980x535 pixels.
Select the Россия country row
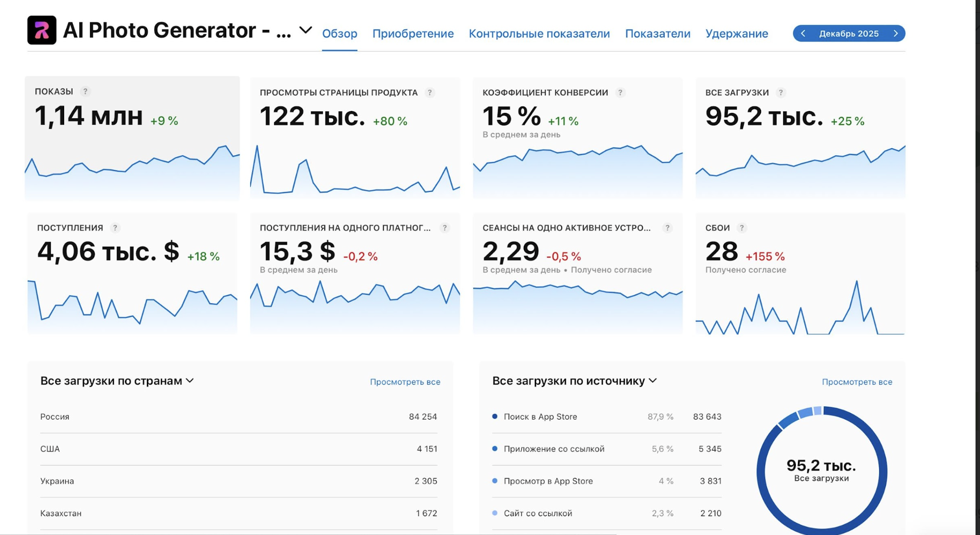point(239,417)
